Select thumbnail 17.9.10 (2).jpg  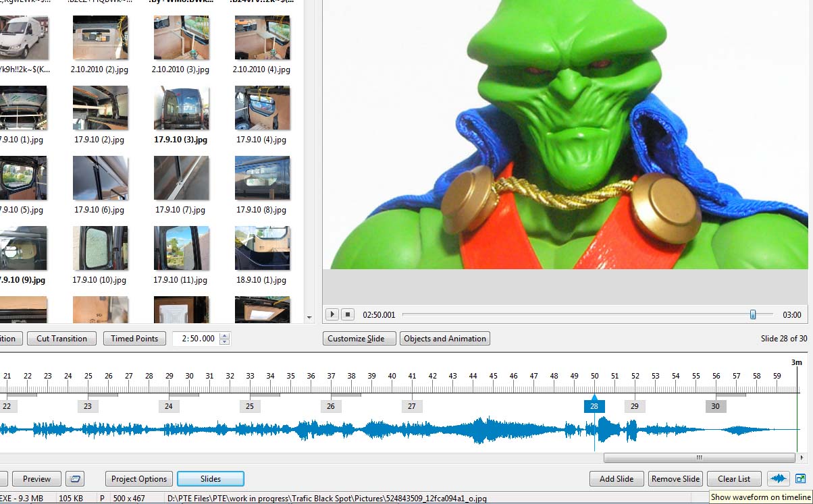pyautogui.click(x=100, y=108)
